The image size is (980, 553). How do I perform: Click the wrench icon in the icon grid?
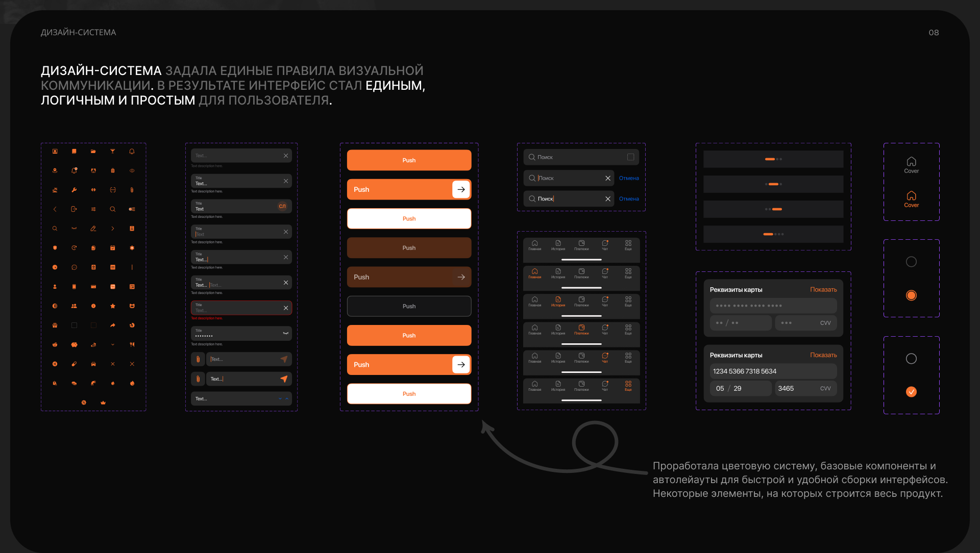74,190
